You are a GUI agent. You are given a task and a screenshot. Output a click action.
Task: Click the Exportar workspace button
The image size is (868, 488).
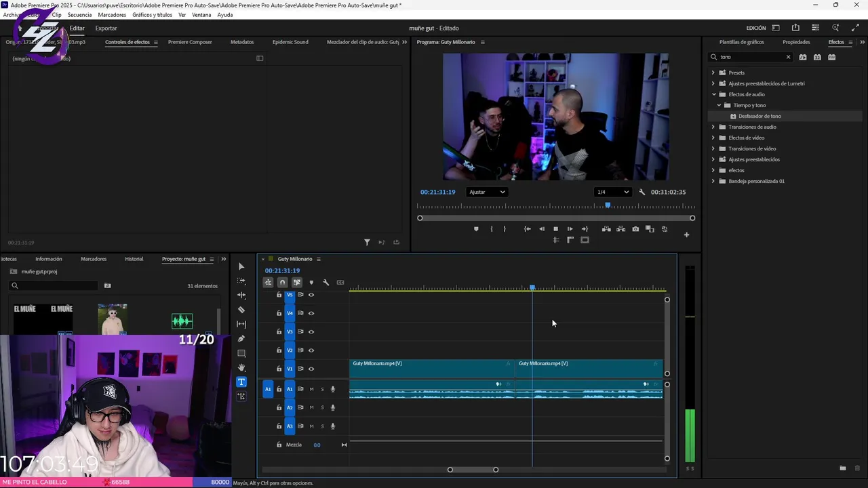[106, 28]
